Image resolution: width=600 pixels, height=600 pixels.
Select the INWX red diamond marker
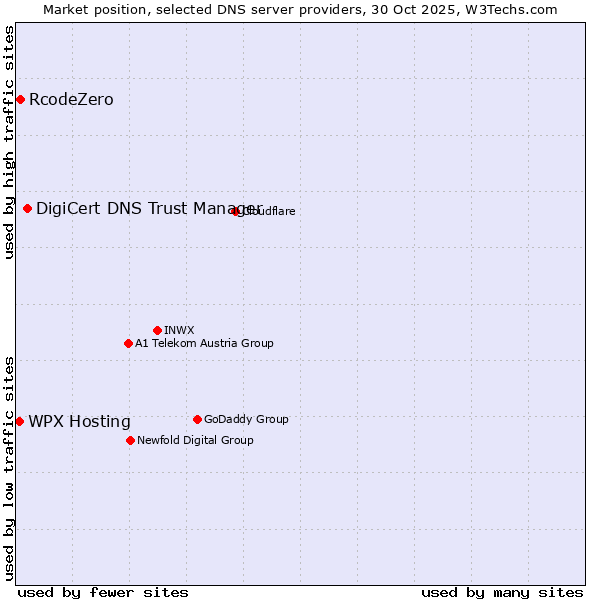(x=157, y=330)
